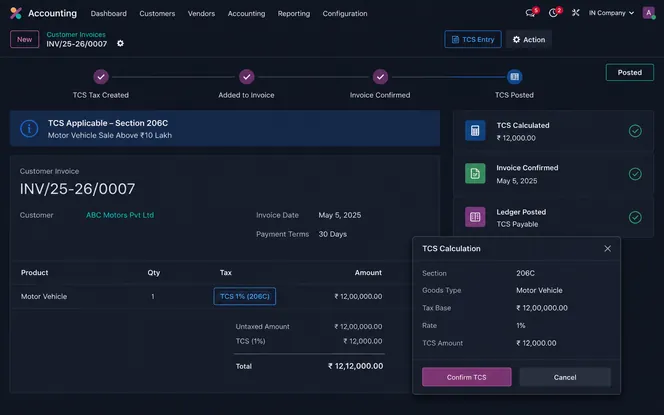Viewport: 664px width, 415px height.
Task: Click the Motor Vehicle product cell
Action: pos(44,296)
